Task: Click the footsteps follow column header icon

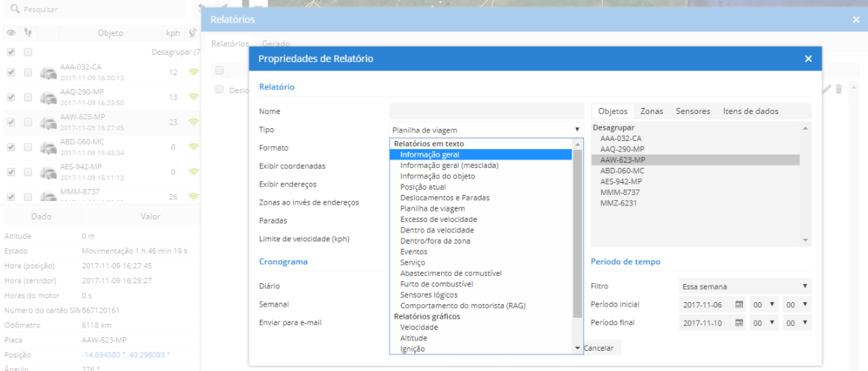Action: (x=28, y=33)
